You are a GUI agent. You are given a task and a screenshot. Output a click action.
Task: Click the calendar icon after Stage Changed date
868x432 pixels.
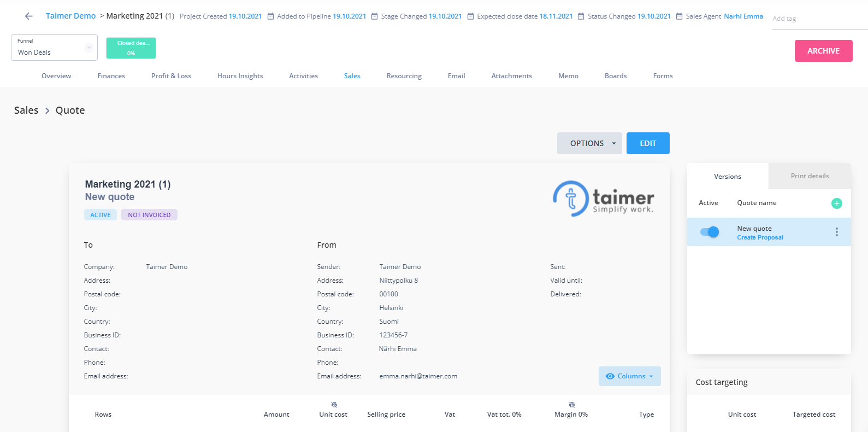tap(470, 16)
